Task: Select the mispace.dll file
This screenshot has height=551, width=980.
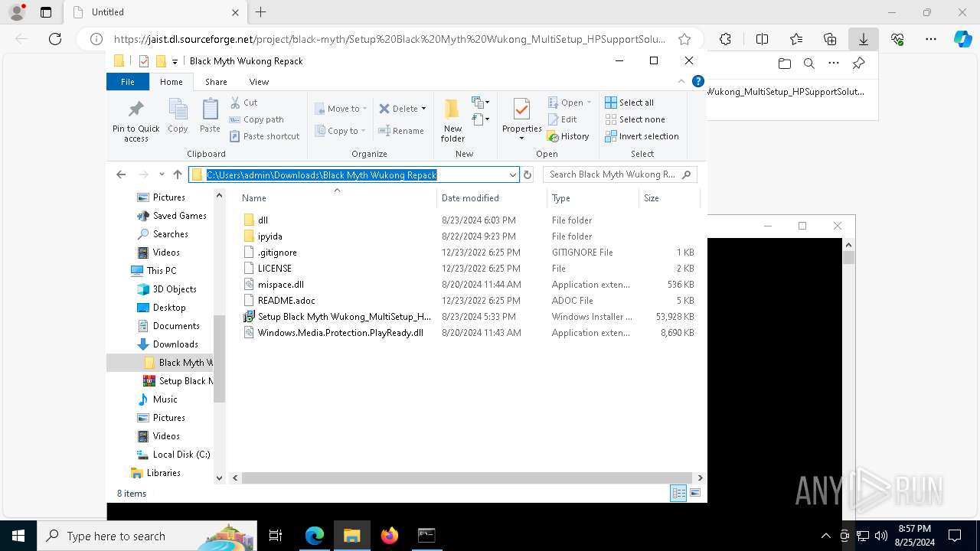Action: pos(280,285)
